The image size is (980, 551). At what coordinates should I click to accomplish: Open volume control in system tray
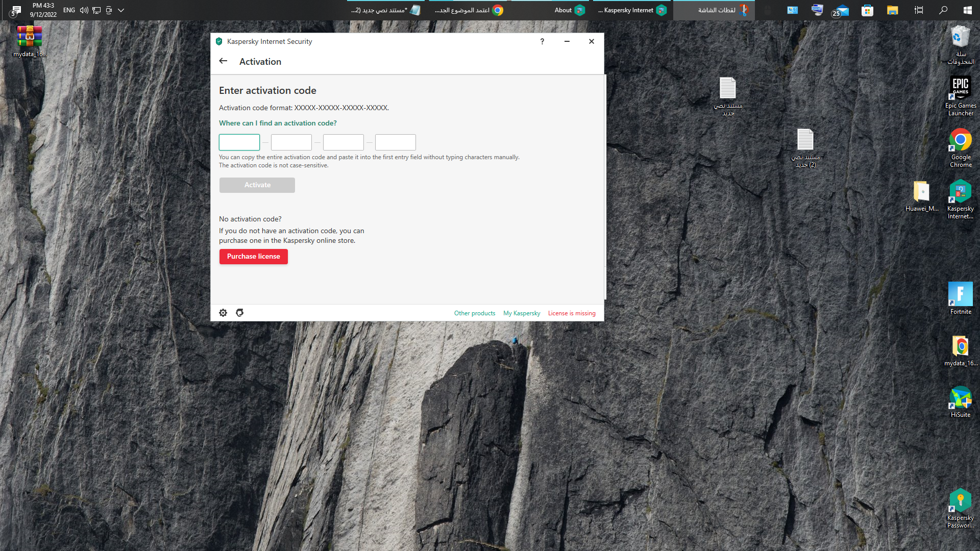(84, 10)
